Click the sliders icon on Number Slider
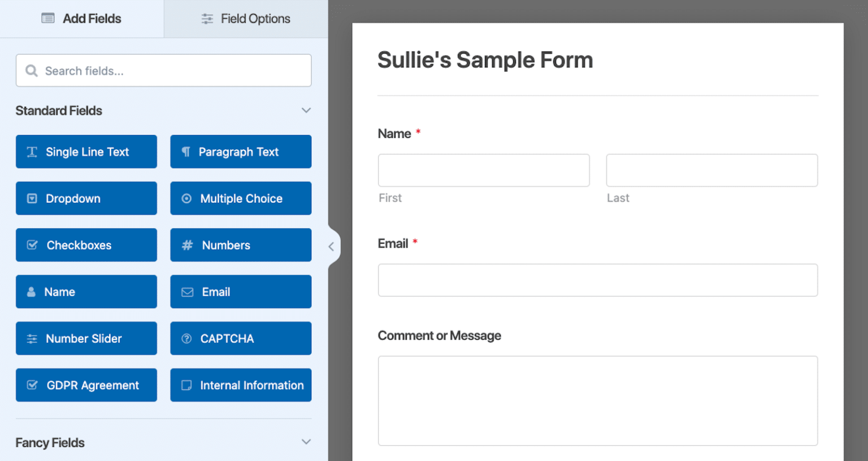 coord(31,338)
